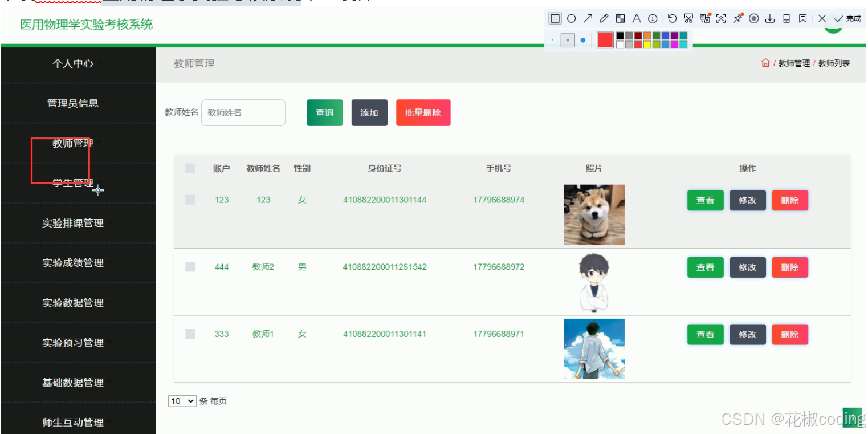Choose the pencil freehand draw tool

pos(604,18)
